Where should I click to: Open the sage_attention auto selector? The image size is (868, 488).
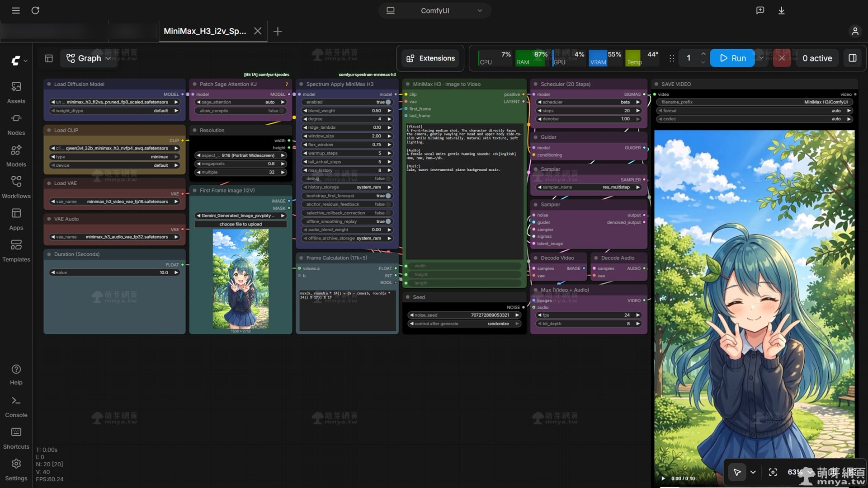pos(241,102)
